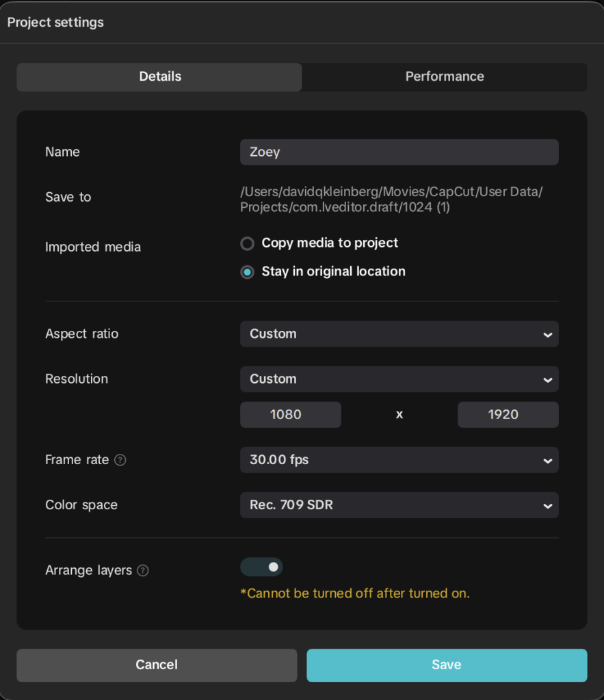The width and height of the screenshot is (604, 700).
Task: Click the resolution height field showing 1920
Action: coord(508,415)
